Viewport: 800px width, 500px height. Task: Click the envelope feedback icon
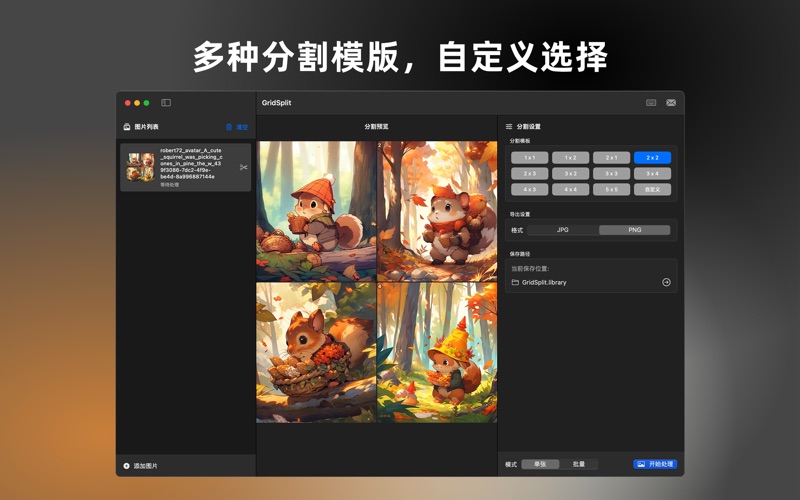(671, 103)
